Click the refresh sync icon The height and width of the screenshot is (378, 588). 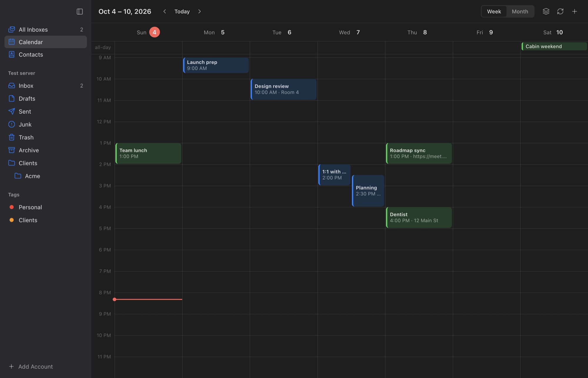560,11
